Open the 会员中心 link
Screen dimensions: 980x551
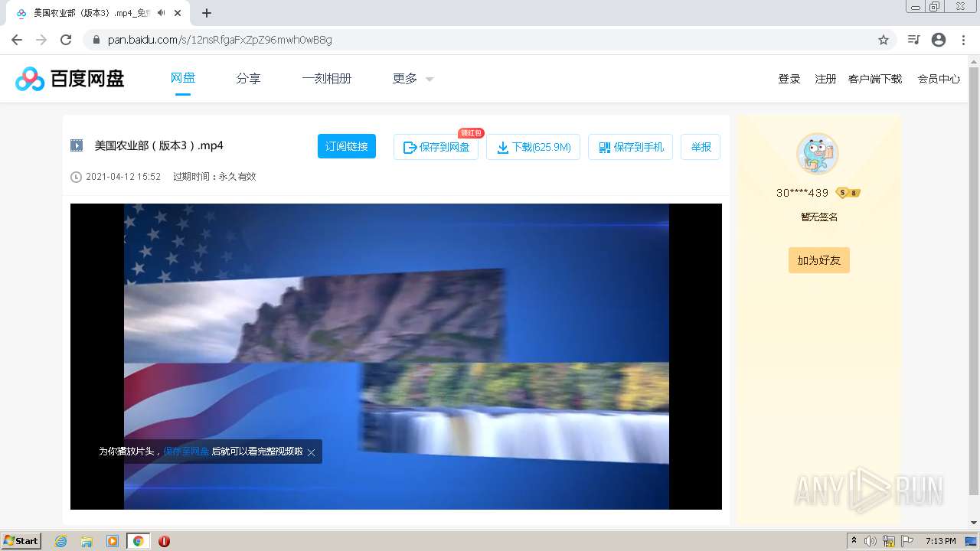(x=939, y=79)
